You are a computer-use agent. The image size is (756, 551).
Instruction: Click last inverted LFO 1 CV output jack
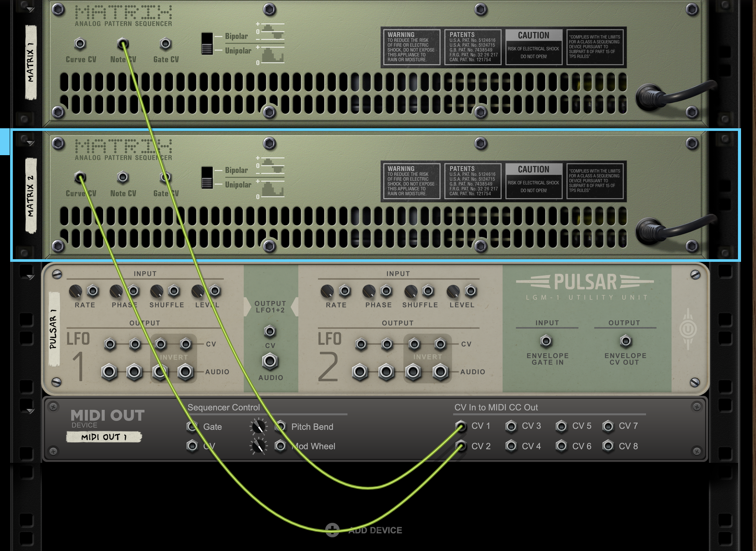pos(186,344)
